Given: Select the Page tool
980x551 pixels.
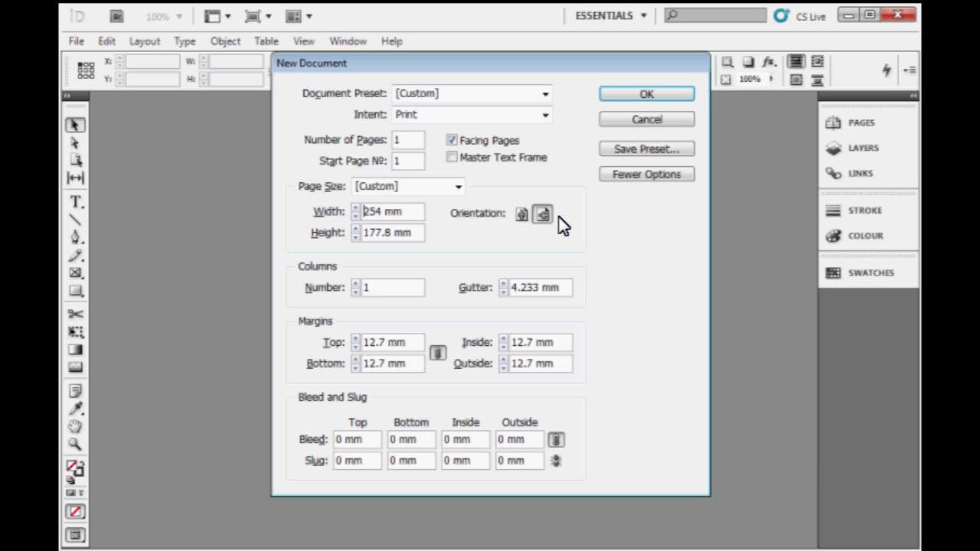Looking at the screenshot, I should point(75,161).
